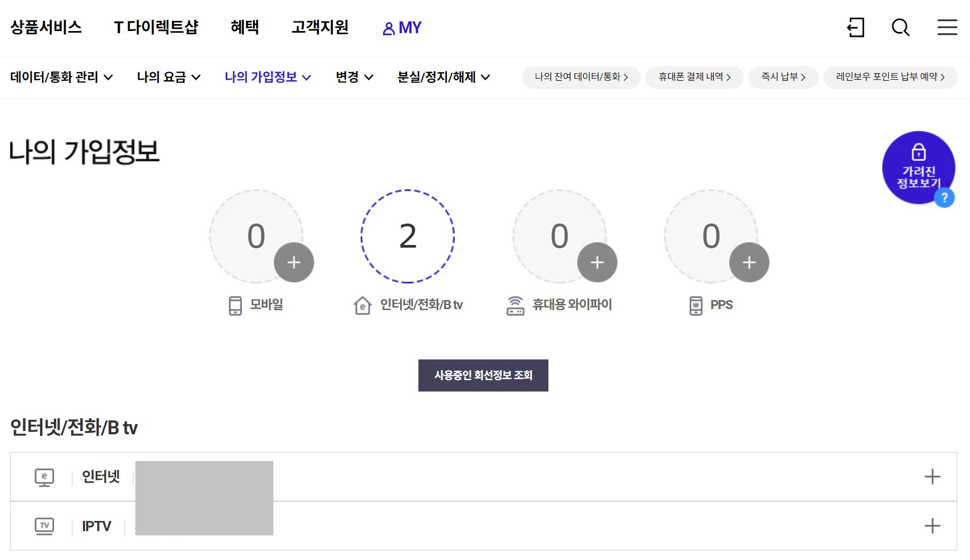
Task: Open the T 다이렉트샵 menu
Action: (x=156, y=27)
